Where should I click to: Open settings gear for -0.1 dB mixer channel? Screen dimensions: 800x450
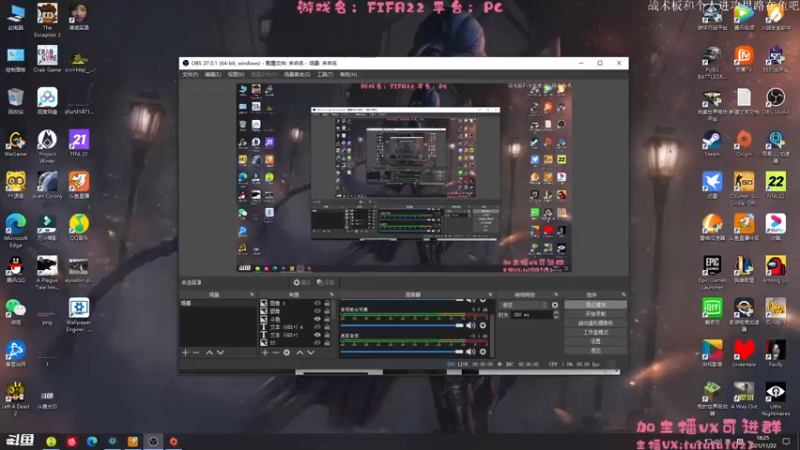pos(483,352)
